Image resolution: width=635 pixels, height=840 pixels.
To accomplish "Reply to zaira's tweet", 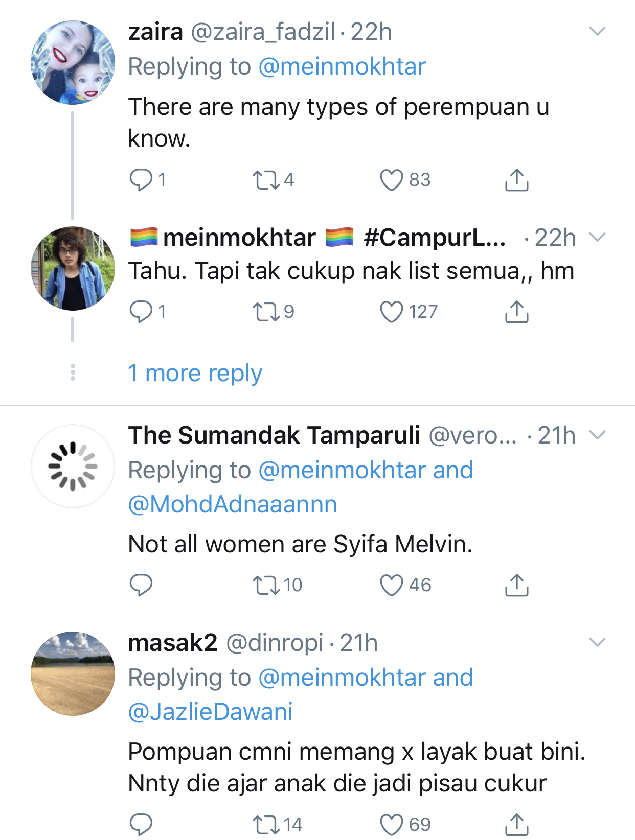I will tap(141, 180).
